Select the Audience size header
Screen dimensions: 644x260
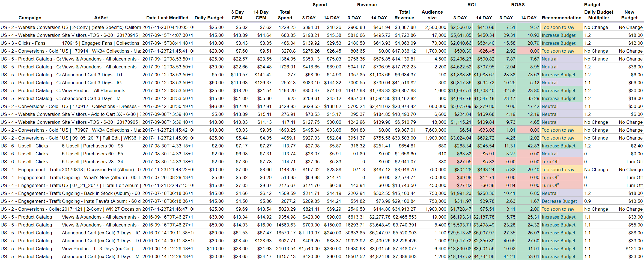432,15
